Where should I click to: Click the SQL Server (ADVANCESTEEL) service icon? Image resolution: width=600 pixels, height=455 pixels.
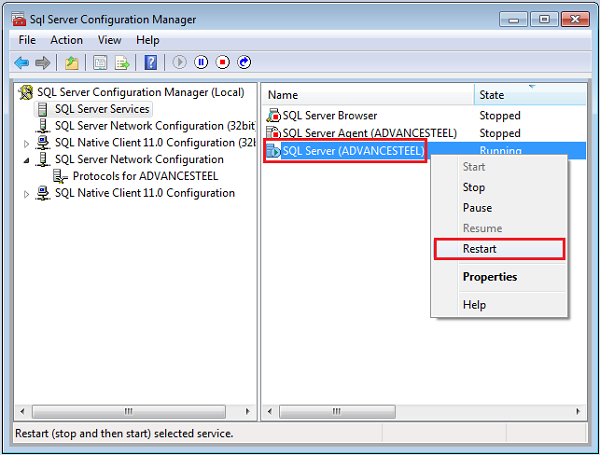(x=274, y=150)
